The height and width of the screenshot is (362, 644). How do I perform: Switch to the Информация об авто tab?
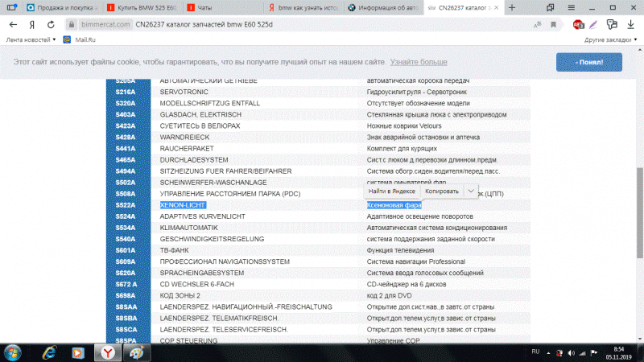point(383,7)
